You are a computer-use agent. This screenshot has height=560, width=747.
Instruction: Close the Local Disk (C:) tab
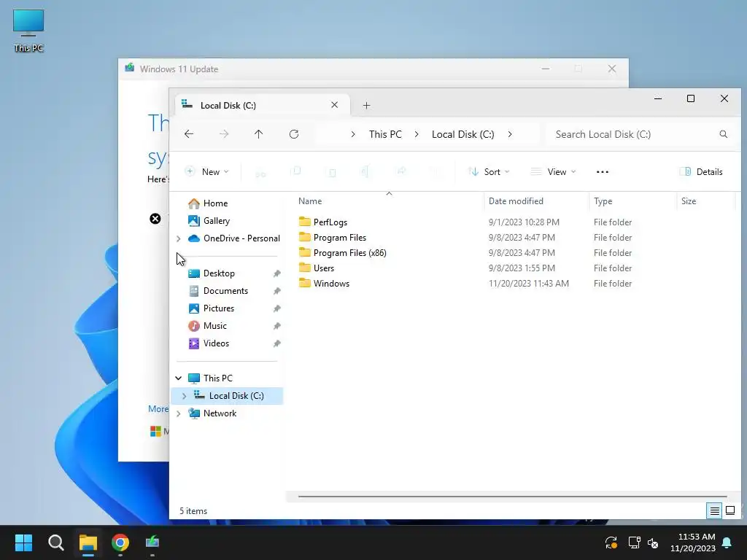click(x=334, y=105)
